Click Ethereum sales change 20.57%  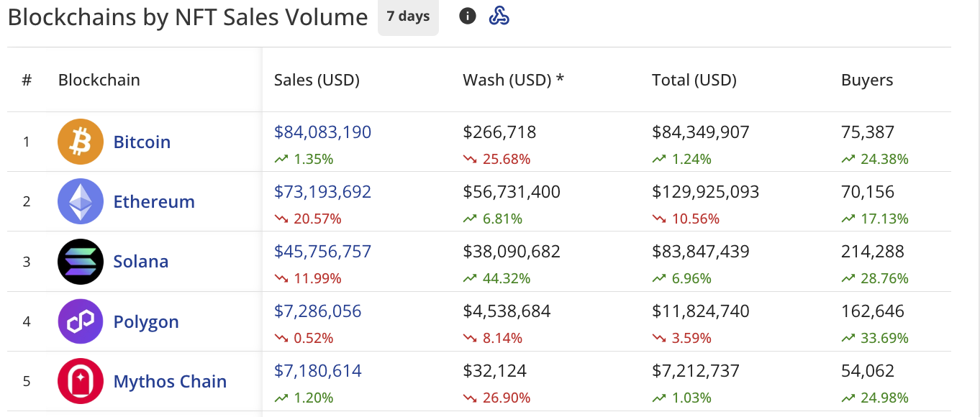[x=308, y=219]
